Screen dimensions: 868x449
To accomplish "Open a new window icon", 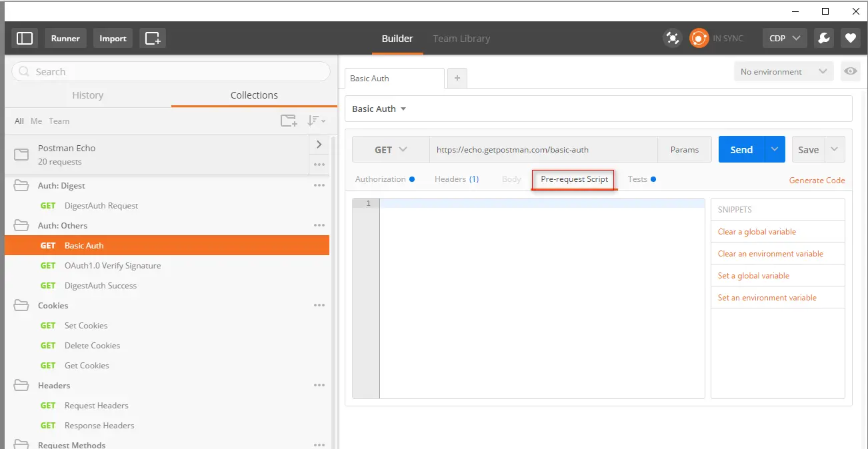I will tap(153, 38).
